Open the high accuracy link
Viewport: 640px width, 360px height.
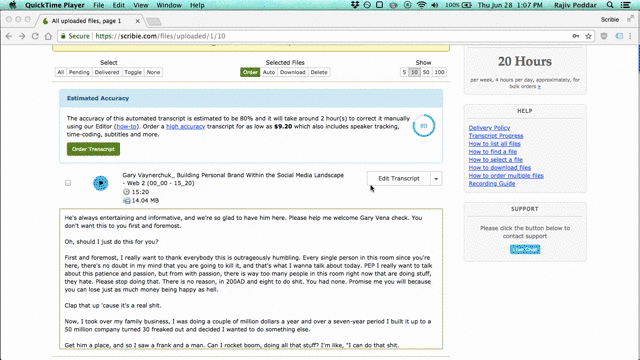pos(185,127)
